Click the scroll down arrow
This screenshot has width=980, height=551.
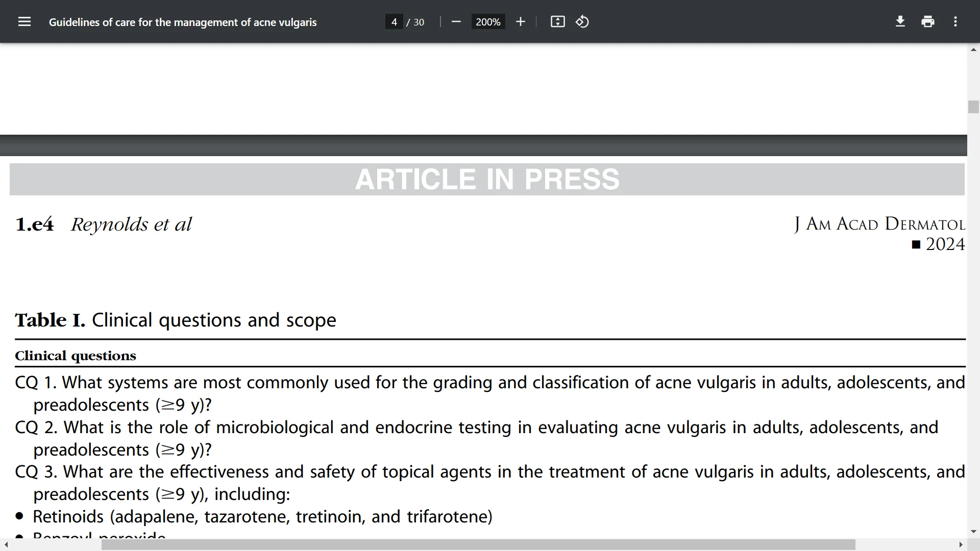tap(973, 532)
